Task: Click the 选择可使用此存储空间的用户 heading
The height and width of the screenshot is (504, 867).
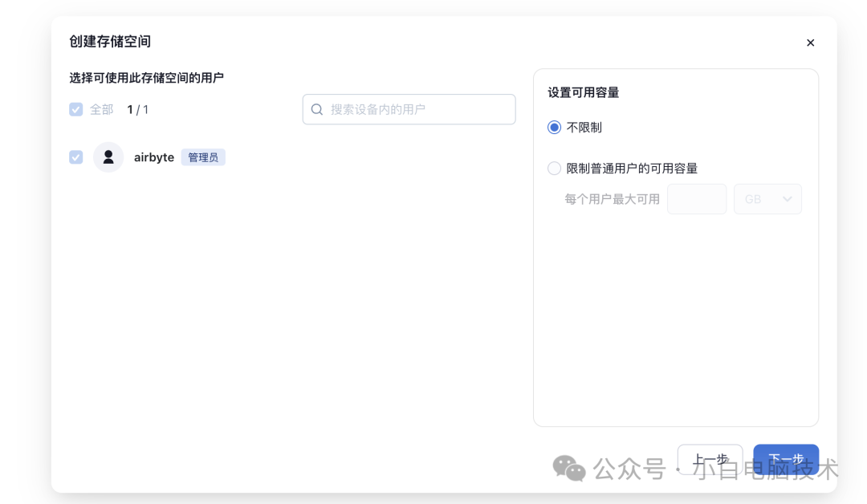Action: [x=147, y=77]
